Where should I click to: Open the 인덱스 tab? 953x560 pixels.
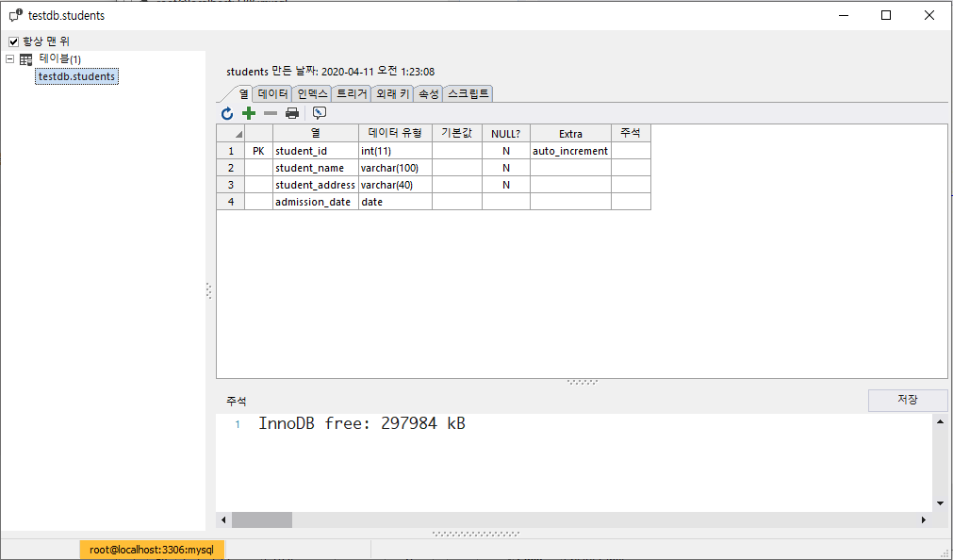click(x=313, y=93)
